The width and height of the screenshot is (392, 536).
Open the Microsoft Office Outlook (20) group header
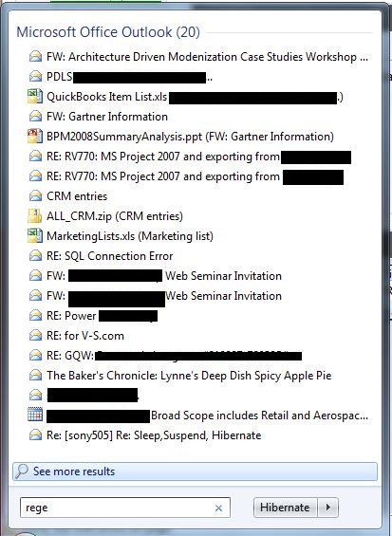[x=108, y=32]
